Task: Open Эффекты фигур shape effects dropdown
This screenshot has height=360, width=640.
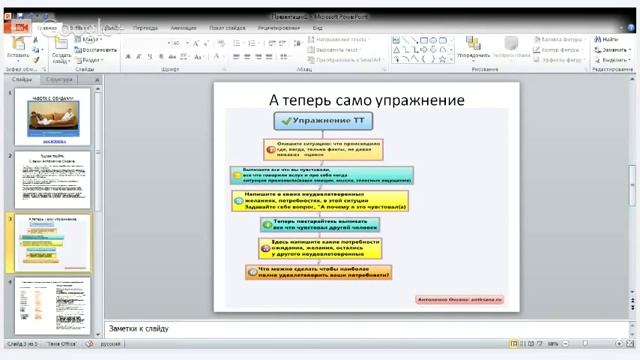Action: click(559, 60)
